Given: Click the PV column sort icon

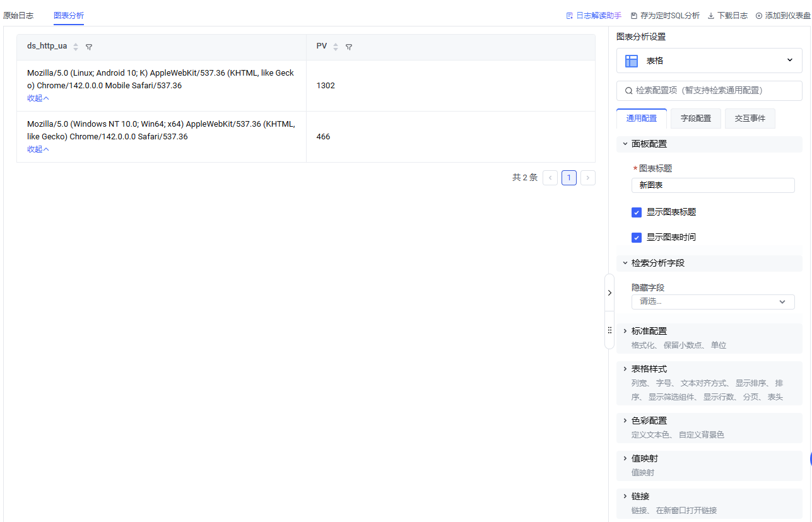Looking at the screenshot, I should pos(336,47).
